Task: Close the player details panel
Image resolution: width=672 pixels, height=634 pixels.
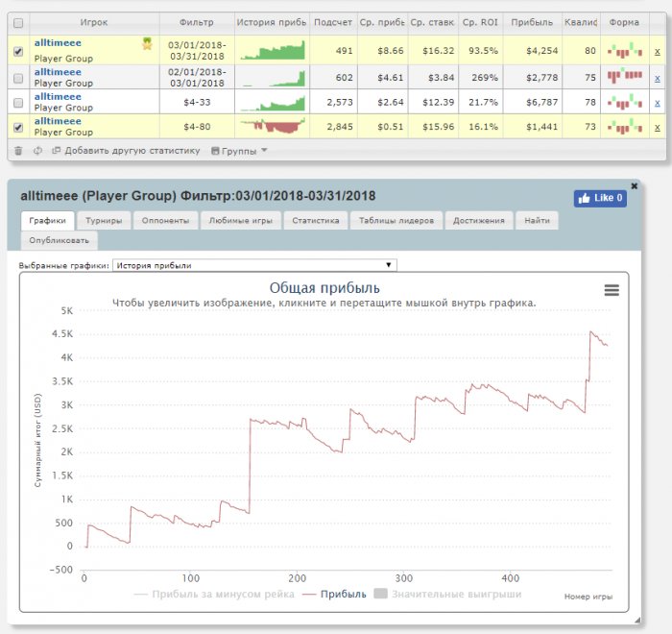Action: 634,185
